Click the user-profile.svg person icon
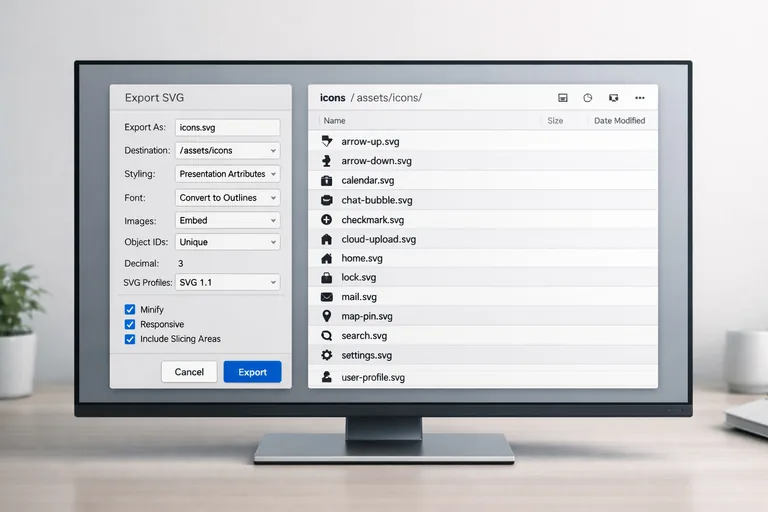The image size is (768, 512). tap(327, 377)
